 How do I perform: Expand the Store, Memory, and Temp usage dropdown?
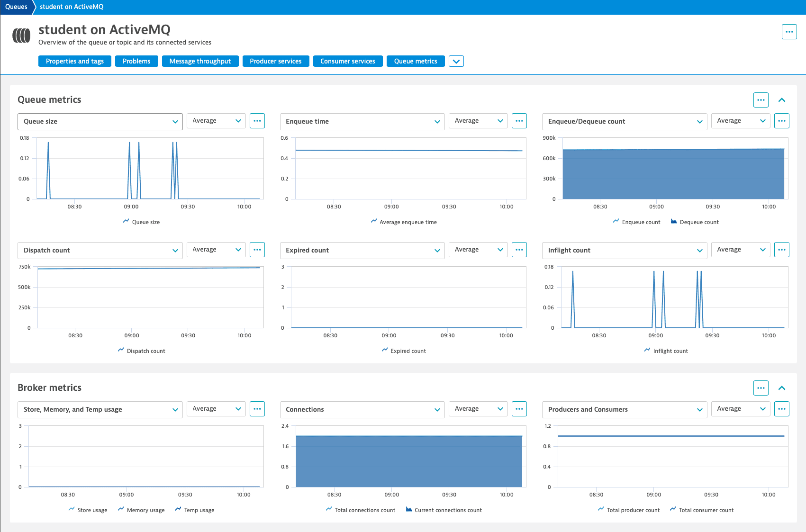pos(100,410)
